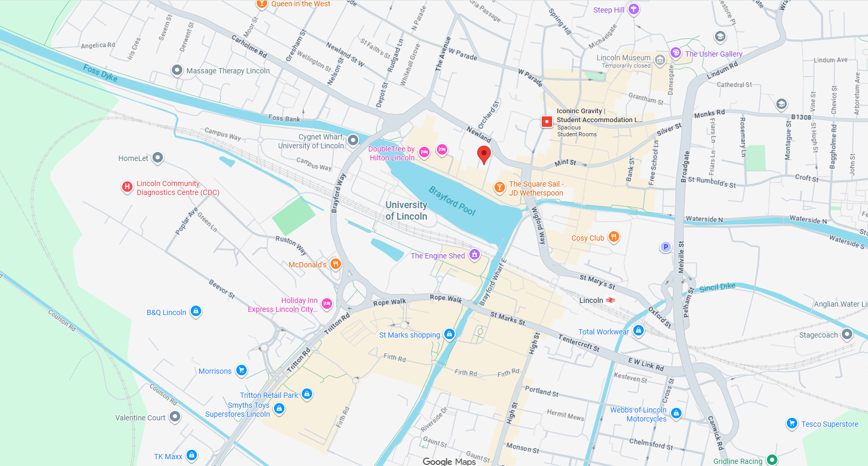Open the University of Lincoln label
The height and width of the screenshot is (466, 868).
(x=406, y=211)
